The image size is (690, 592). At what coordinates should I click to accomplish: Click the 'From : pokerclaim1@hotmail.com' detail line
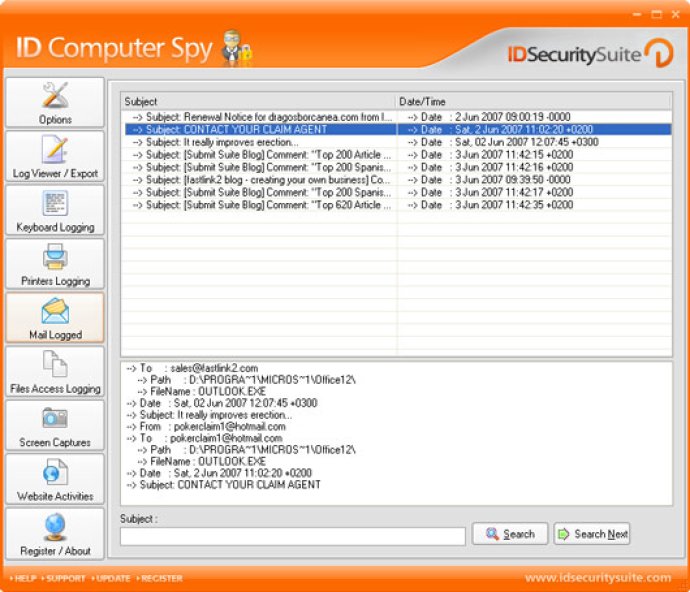(206, 427)
